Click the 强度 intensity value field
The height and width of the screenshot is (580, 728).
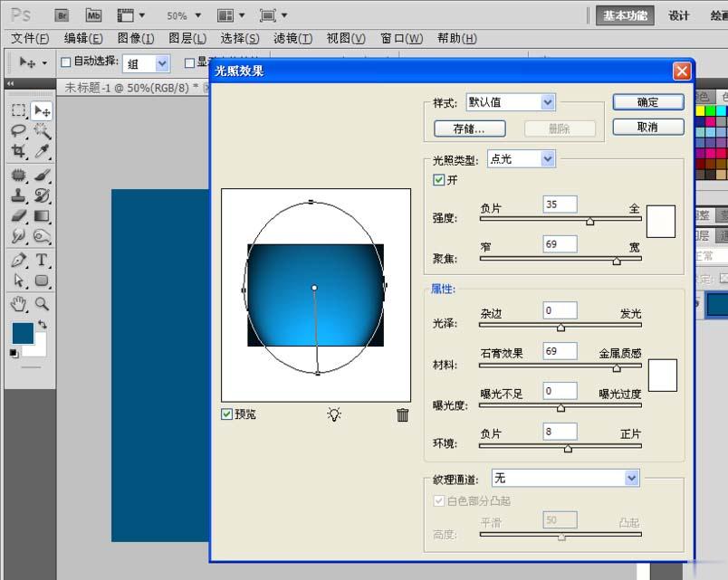pos(560,204)
